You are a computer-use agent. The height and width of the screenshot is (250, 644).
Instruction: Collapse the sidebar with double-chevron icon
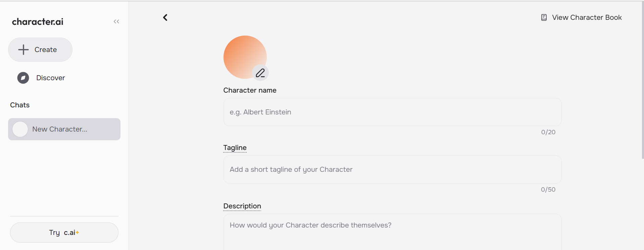(116, 21)
